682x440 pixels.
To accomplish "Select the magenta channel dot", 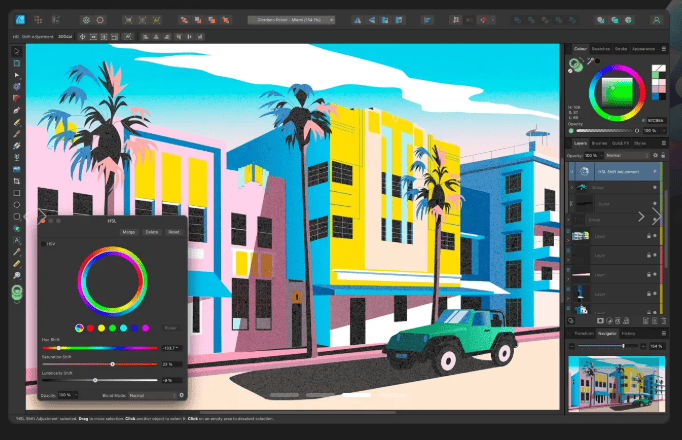I will coord(146,328).
